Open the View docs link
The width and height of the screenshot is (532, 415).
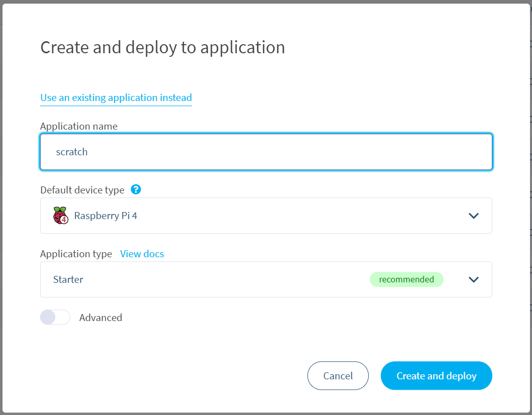[142, 254]
